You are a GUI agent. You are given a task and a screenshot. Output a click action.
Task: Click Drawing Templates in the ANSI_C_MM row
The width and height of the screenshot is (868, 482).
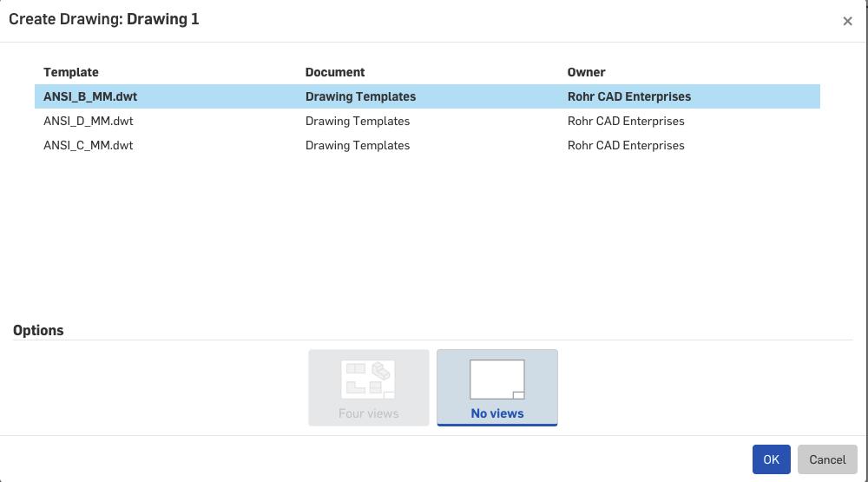(x=358, y=145)
